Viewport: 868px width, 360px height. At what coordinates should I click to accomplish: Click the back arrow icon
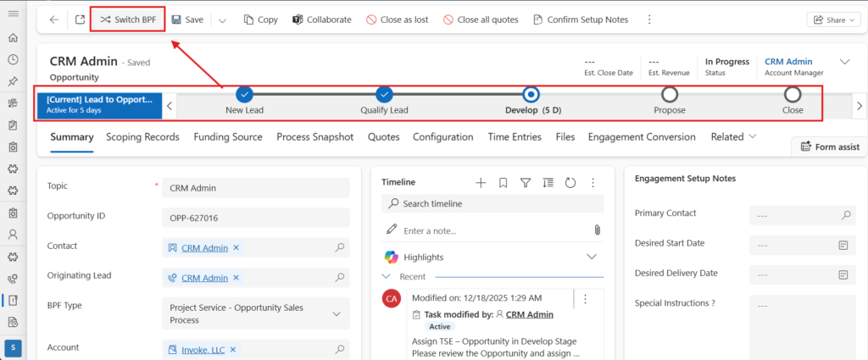[54, 19]
